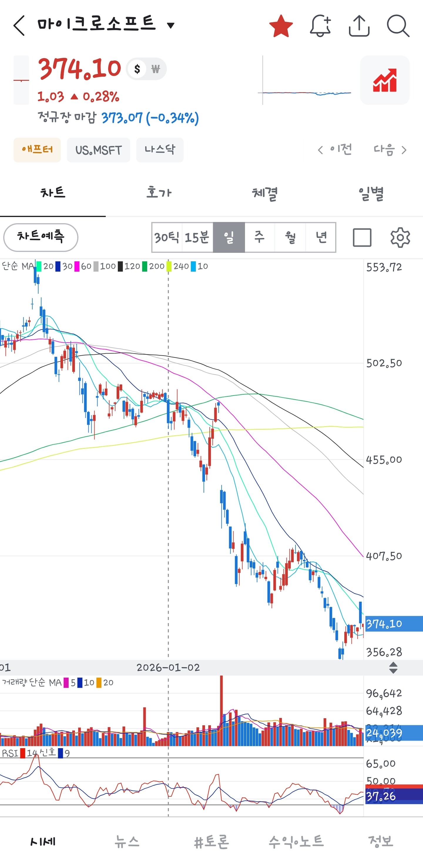Tap the 553.72 price axis label

point(384,267)
